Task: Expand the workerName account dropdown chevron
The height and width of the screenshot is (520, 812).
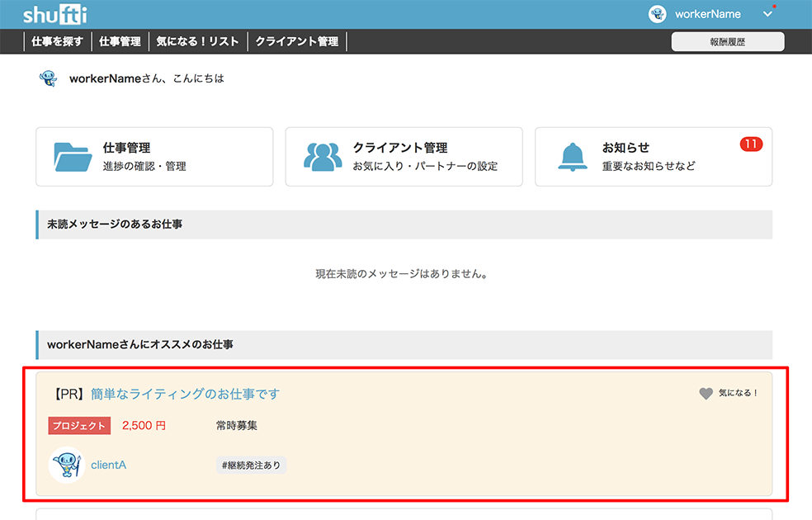Action: tap(767, 14)
